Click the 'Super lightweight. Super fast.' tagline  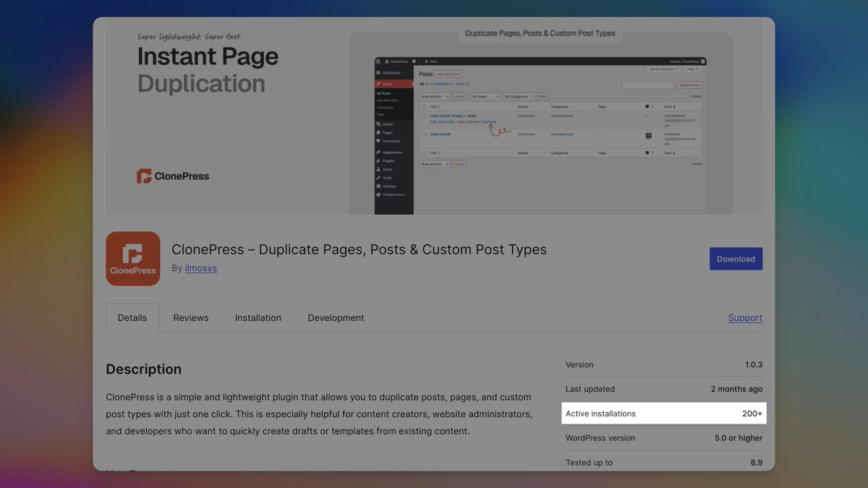point(190,36)
